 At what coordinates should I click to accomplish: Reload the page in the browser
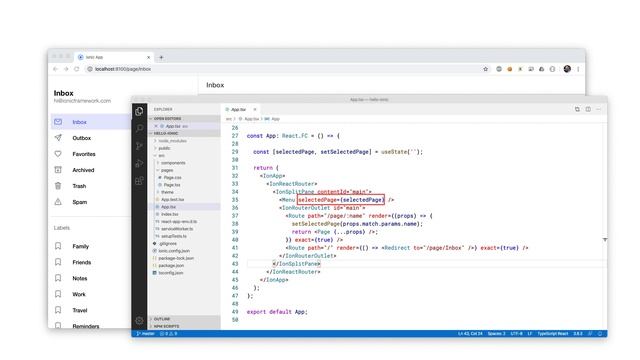[x=76, y=69]
